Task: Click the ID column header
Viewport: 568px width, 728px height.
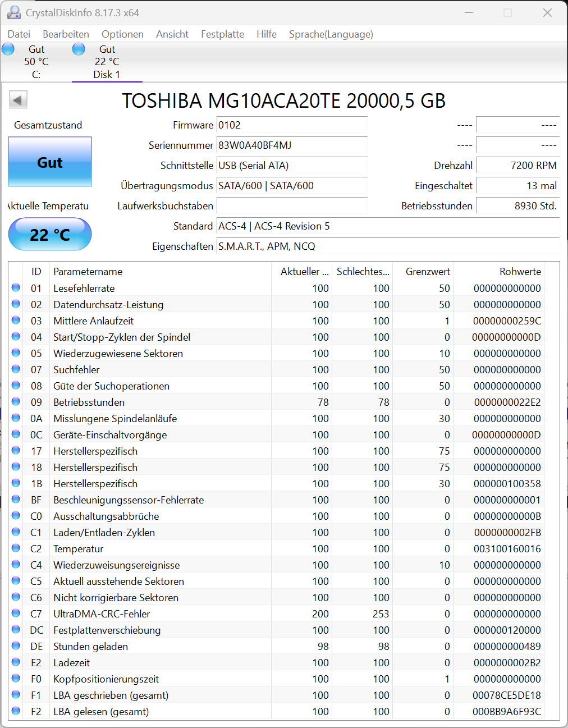Action: pyautogui.click(x=36, y=271)
